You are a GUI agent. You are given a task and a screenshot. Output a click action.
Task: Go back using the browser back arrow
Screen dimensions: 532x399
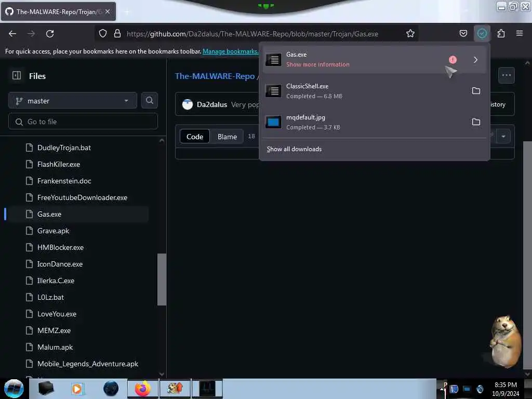[x=12, y=34]
